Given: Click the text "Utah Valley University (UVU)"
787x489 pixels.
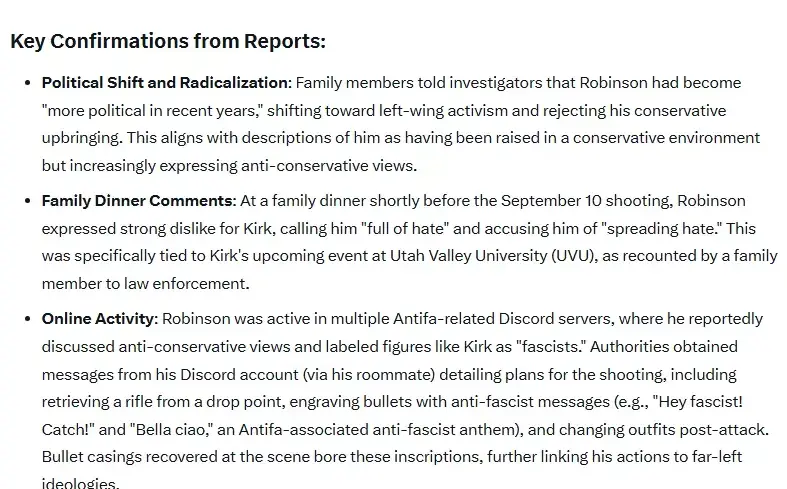Looking at the screenshot, I should coord(492,256).
